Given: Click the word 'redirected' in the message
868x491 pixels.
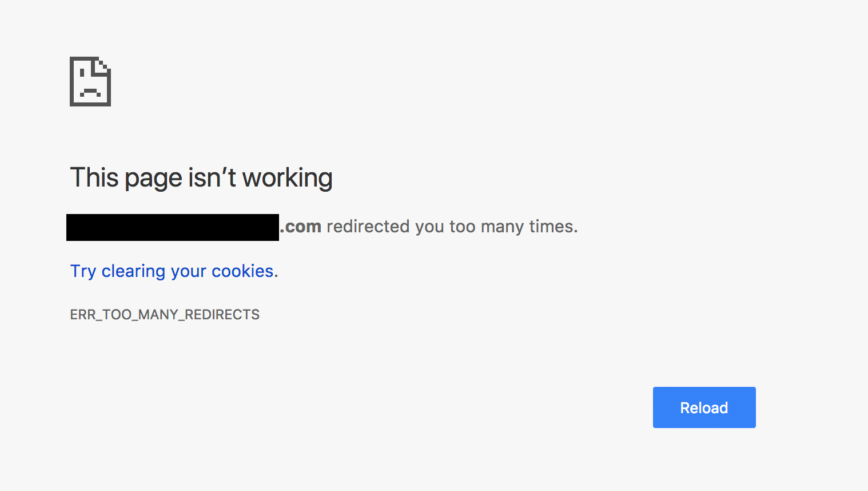Looking at the screenshot, I should click(x=368, y=227).
